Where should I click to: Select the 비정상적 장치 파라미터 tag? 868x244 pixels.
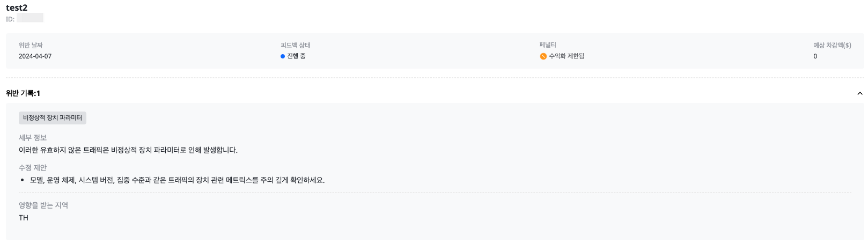(x=53, y=118)
